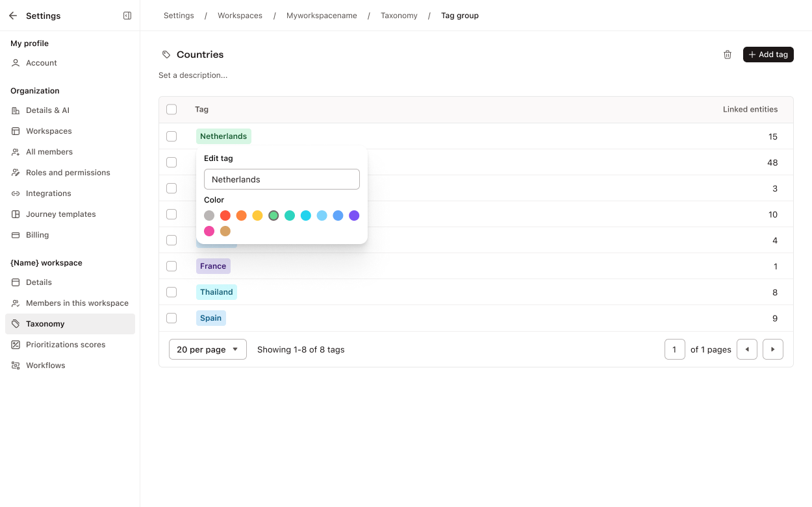Open All members in sidebar
Screen dimensions: 812x507
click(70, 152)
